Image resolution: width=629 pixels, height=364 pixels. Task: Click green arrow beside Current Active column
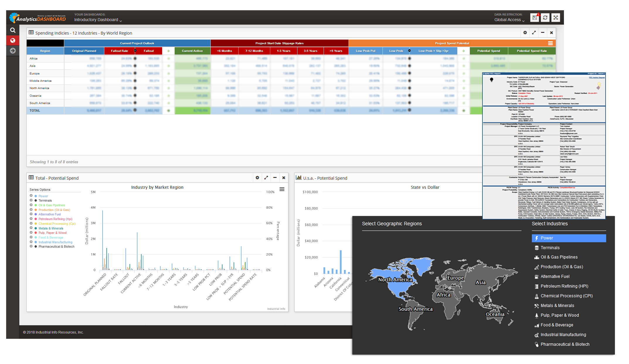pos(169,51)
